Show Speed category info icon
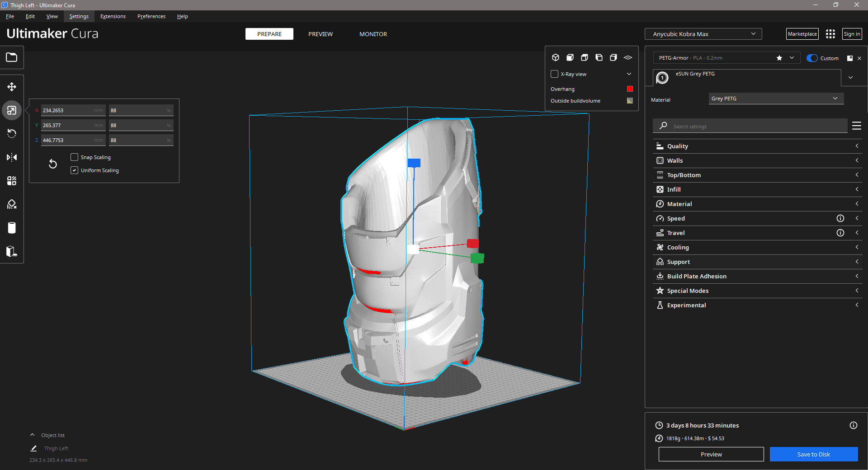The image size is (868, 470). click(840, 218)
